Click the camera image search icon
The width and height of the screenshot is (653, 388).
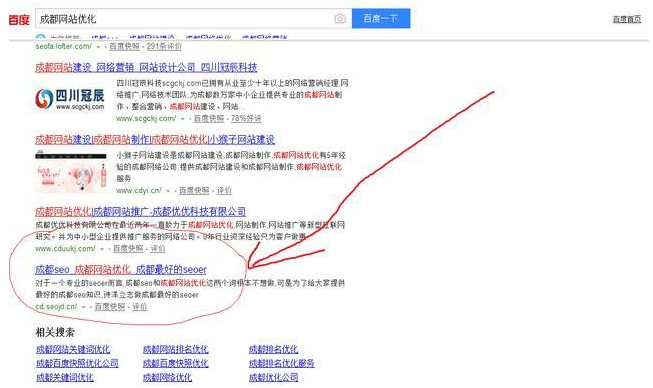340,19
